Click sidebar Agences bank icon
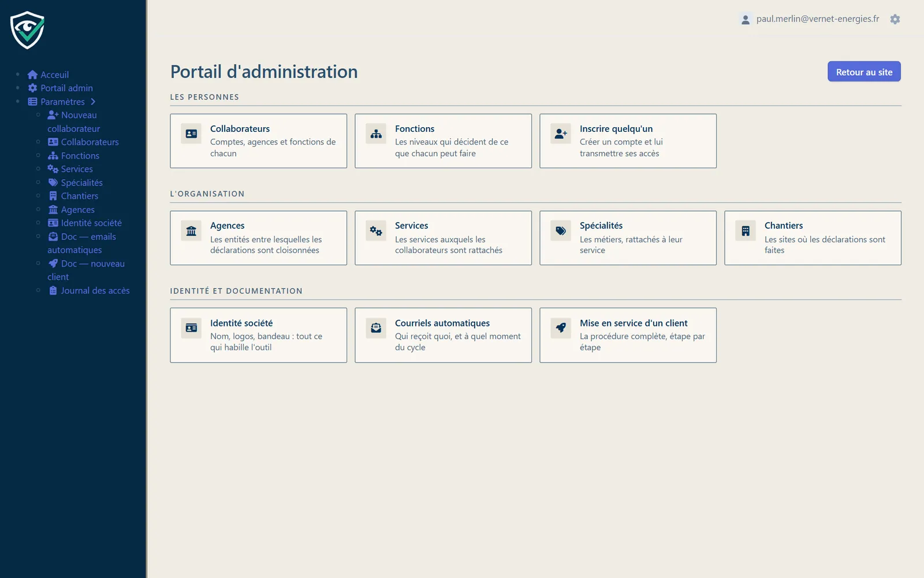Screen dimensions: 924x578 coord(53,209)
